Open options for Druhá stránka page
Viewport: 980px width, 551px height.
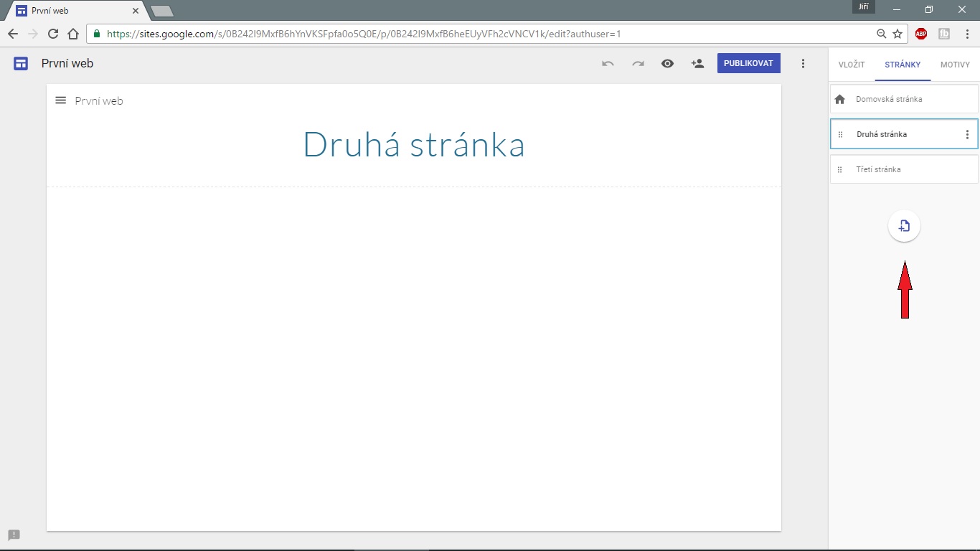(967, 134)
